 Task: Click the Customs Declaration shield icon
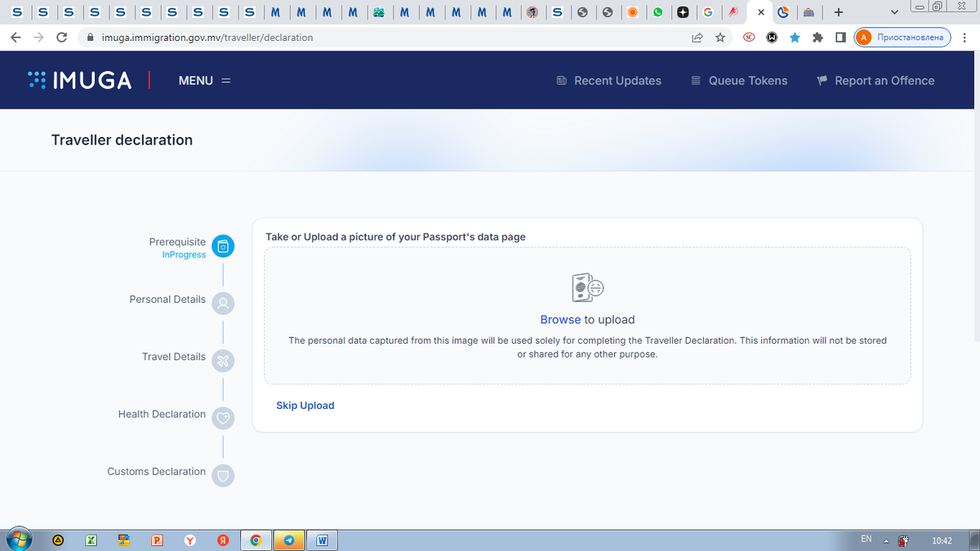(x=223, y=475)
